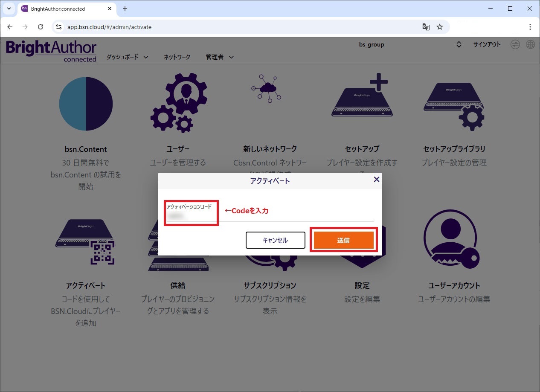Click the site information icon in address bar

(x=59, y=27)
